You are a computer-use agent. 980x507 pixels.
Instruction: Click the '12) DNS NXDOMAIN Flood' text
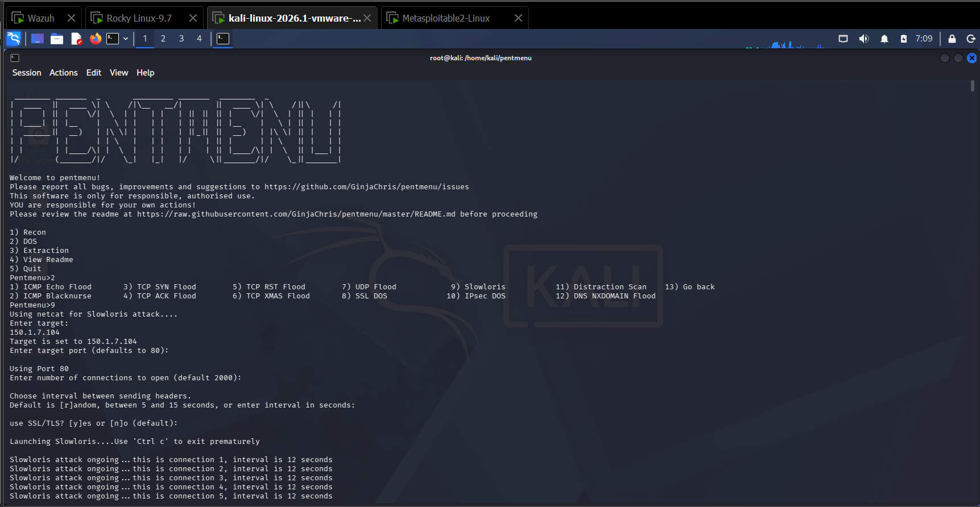[x=606, y=296]
